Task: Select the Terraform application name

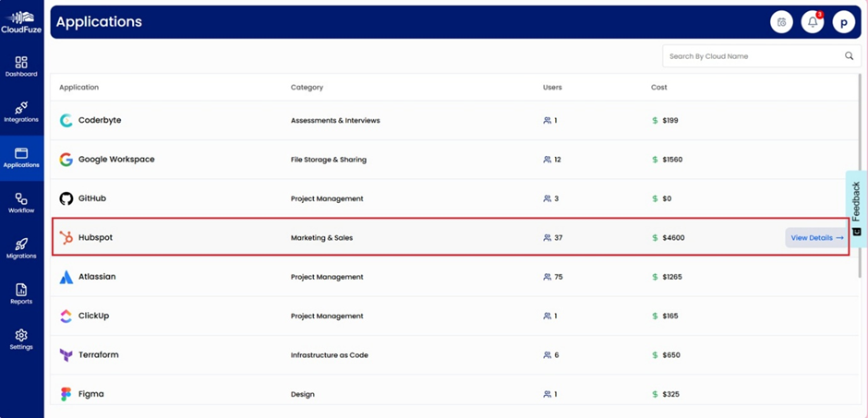Action: tap(99, 355)
